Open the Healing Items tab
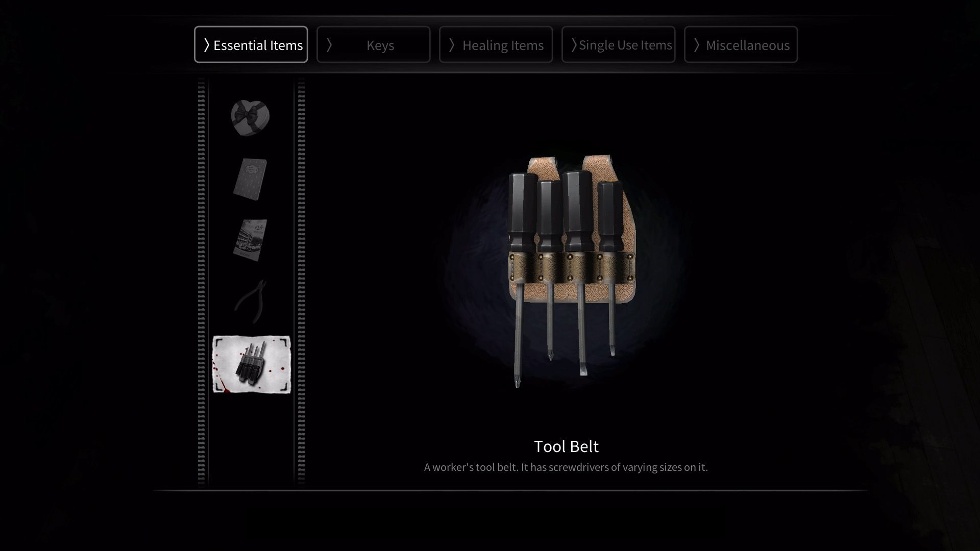 pyautogui.click(x=496, y=44)
